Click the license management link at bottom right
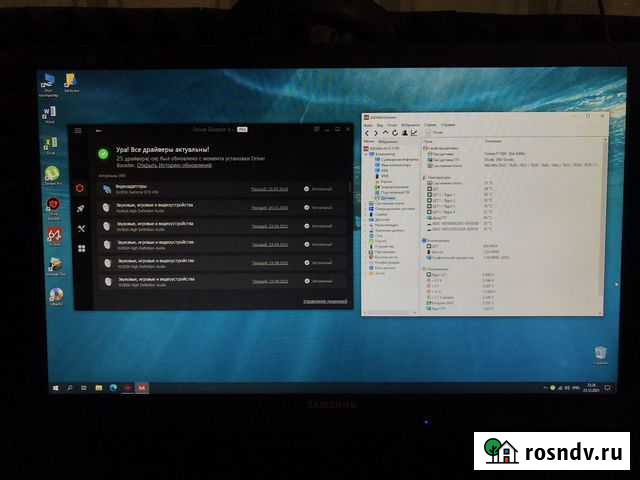This screenshot has width=640, height=480. 324,300
